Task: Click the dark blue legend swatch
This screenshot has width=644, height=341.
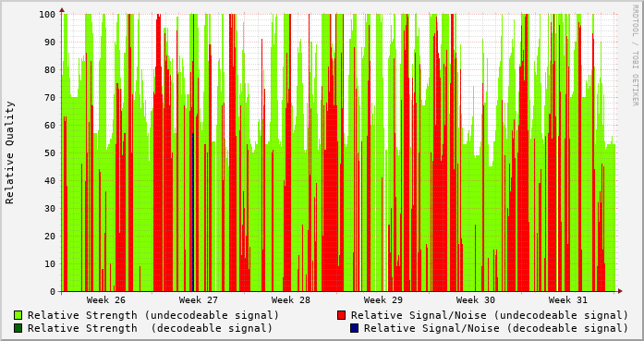Action: (x=355, y=328)
